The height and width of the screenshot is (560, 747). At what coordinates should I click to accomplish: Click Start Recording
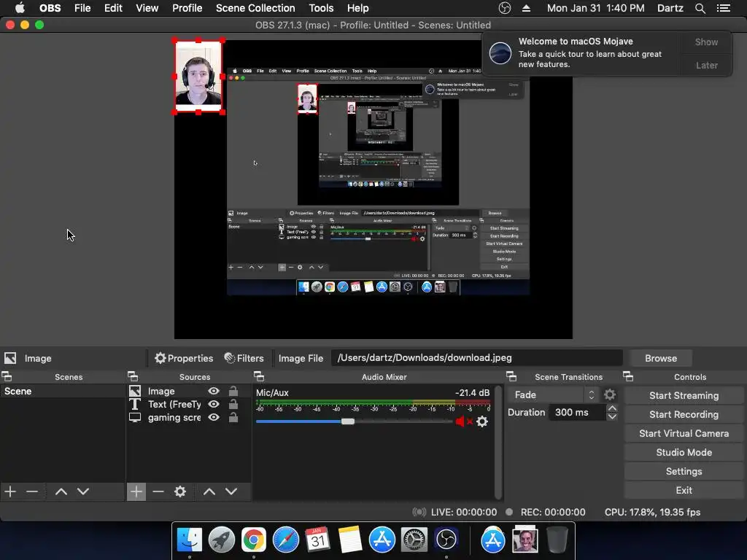coord(684,415)
